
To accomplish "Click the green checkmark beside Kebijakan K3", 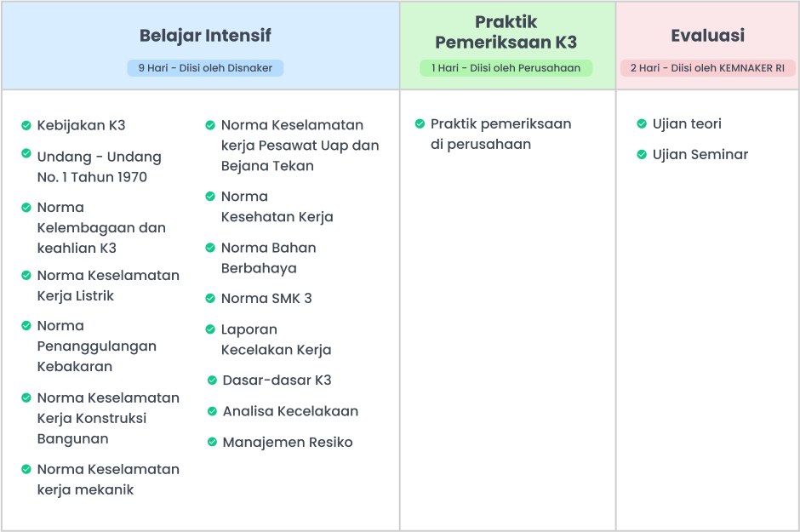I will [26, 126].
